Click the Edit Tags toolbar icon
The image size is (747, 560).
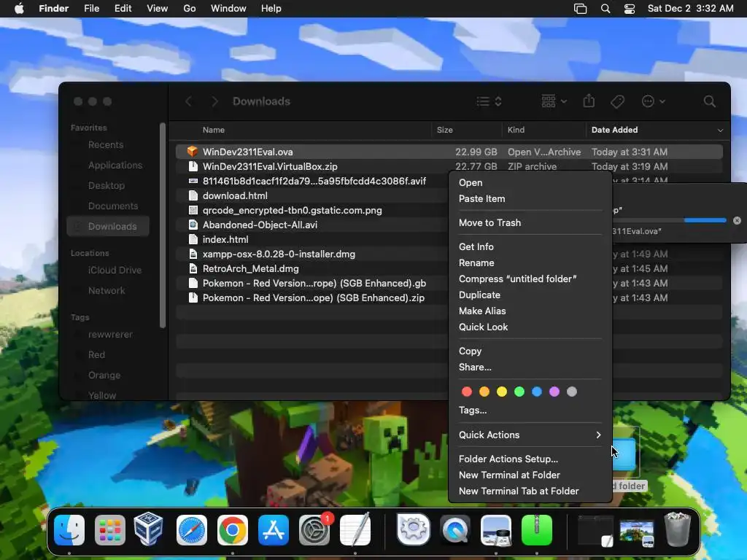(x=617, y=101)
